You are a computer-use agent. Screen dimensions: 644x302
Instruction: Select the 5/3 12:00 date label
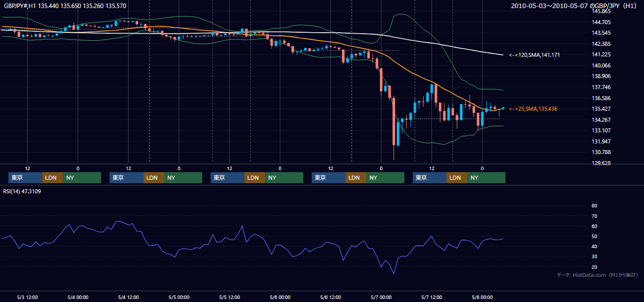point(28,297)
